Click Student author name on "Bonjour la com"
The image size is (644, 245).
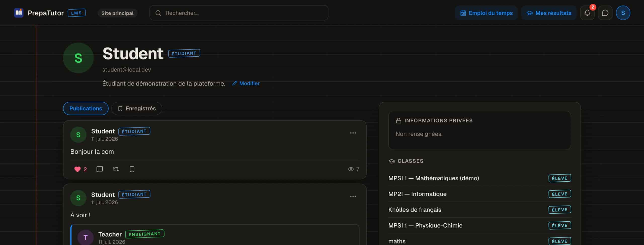click(103, 131)
